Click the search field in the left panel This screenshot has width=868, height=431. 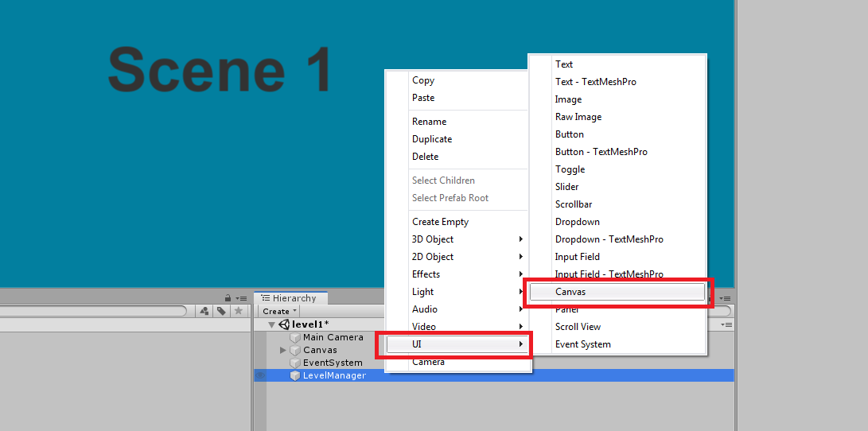pos(91,311)
